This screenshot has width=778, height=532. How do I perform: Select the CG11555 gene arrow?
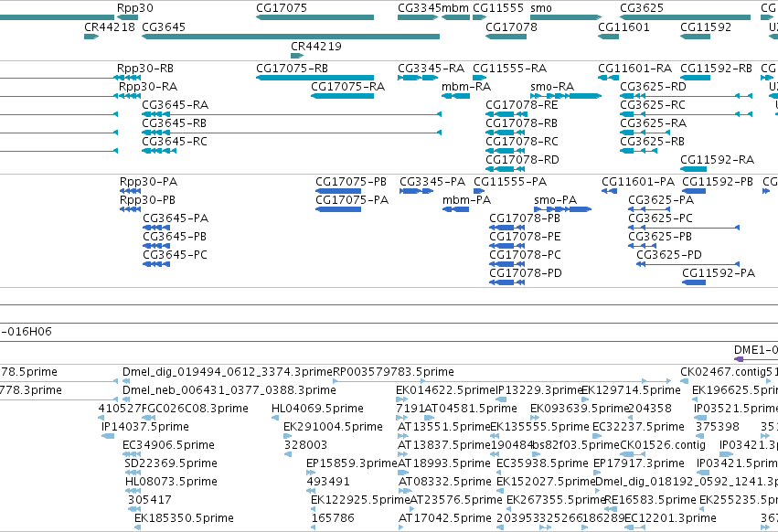[x=480, y=17]
